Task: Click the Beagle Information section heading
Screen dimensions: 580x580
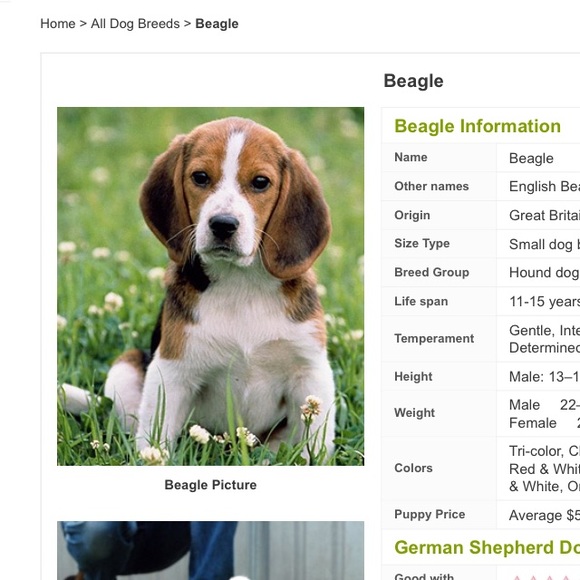Action: pyautogui.click(x=478, y=126)
